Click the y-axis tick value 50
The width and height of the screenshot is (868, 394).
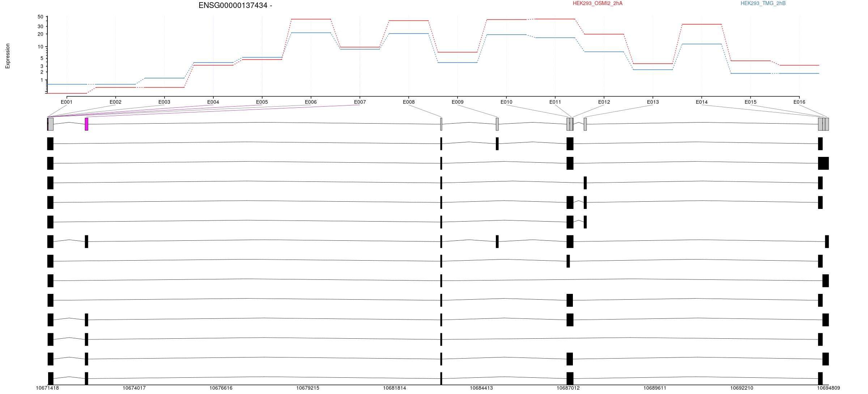click(x=40, y=17)
